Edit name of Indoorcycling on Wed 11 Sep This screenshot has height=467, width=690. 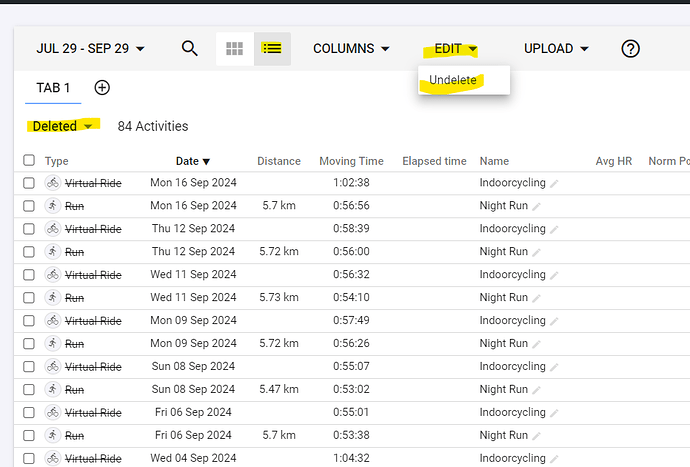coord(554,275)
